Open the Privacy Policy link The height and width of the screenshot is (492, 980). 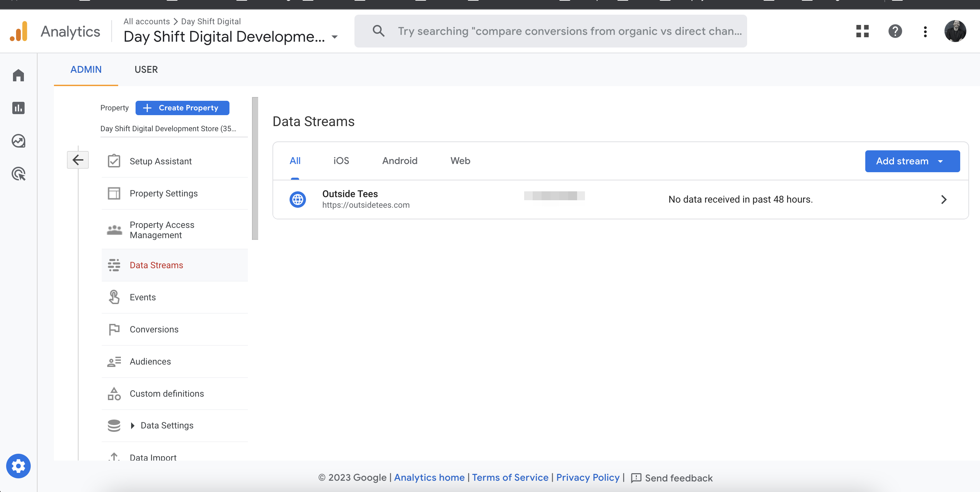[x=587, y=477]
